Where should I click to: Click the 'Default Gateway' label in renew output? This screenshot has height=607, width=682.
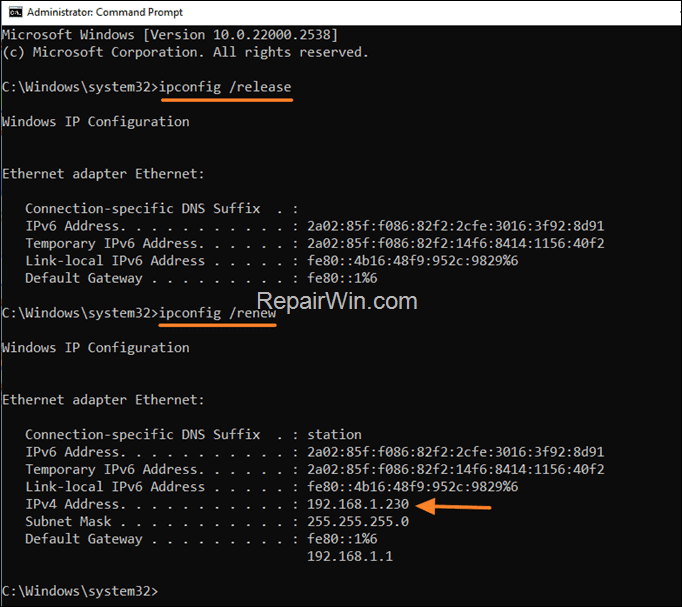tap(84, 539)
